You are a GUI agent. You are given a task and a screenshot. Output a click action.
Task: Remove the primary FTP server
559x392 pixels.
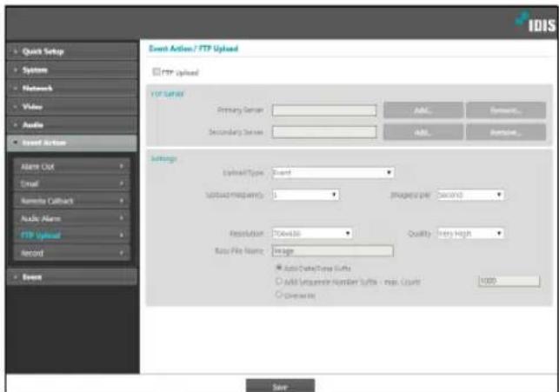pos(505,110)
